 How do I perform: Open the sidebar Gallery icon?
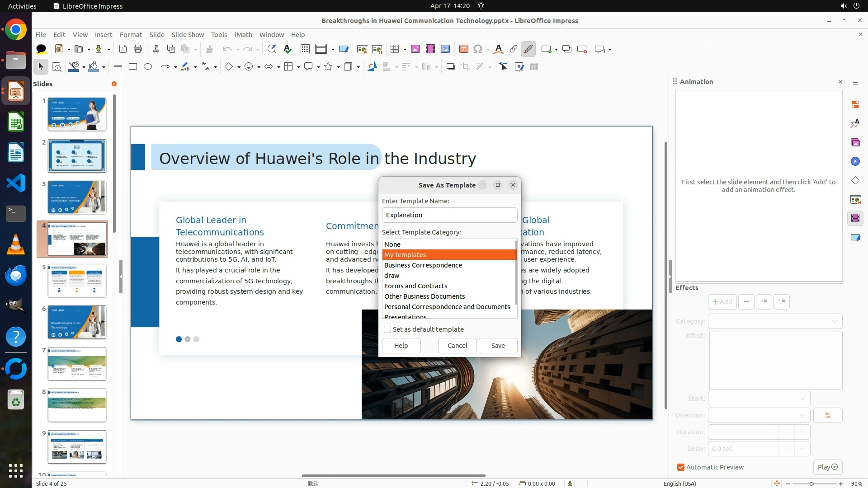pyautogui.click(x=855, y=143)
